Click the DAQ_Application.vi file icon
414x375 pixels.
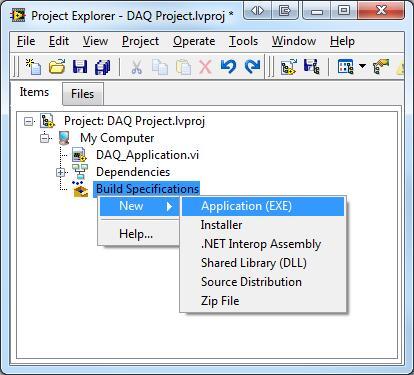pos(79,155)
